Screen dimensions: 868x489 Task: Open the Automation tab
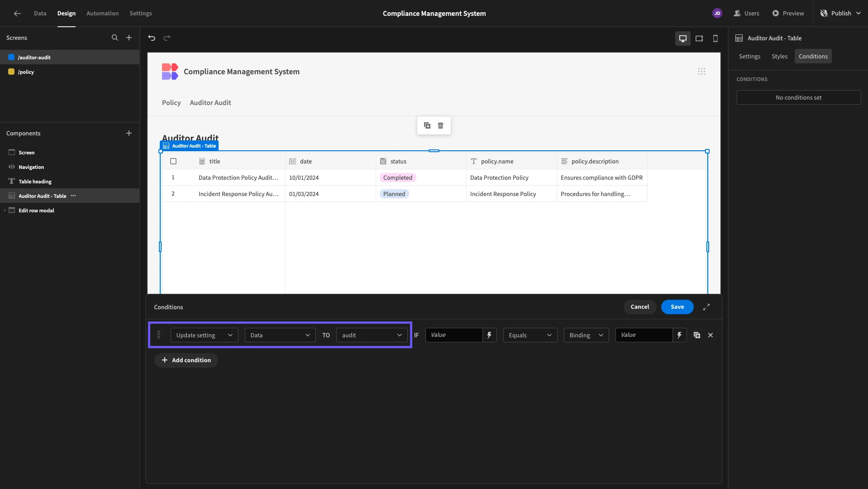tap(102, 13)
